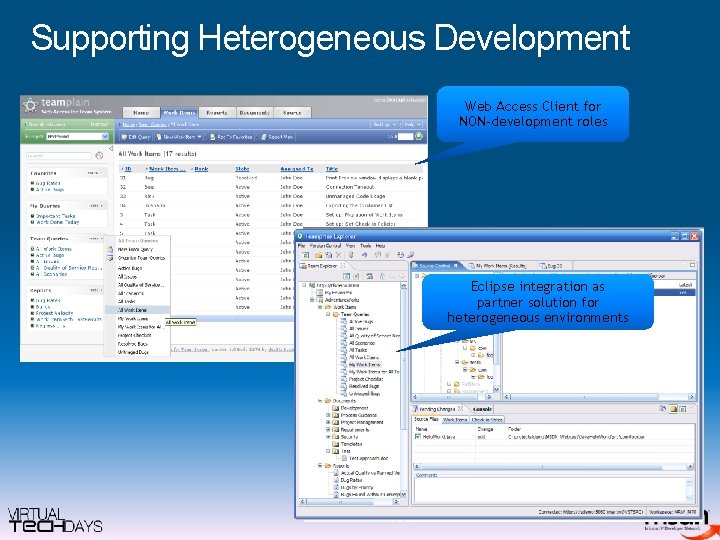Click the blue undo arrow in Eclipse toolbar

point(365,255)
